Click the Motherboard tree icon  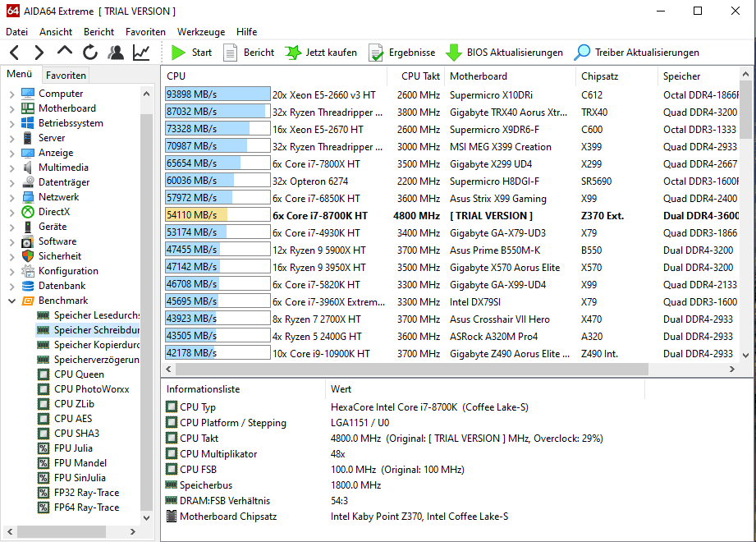pos(28,108)
